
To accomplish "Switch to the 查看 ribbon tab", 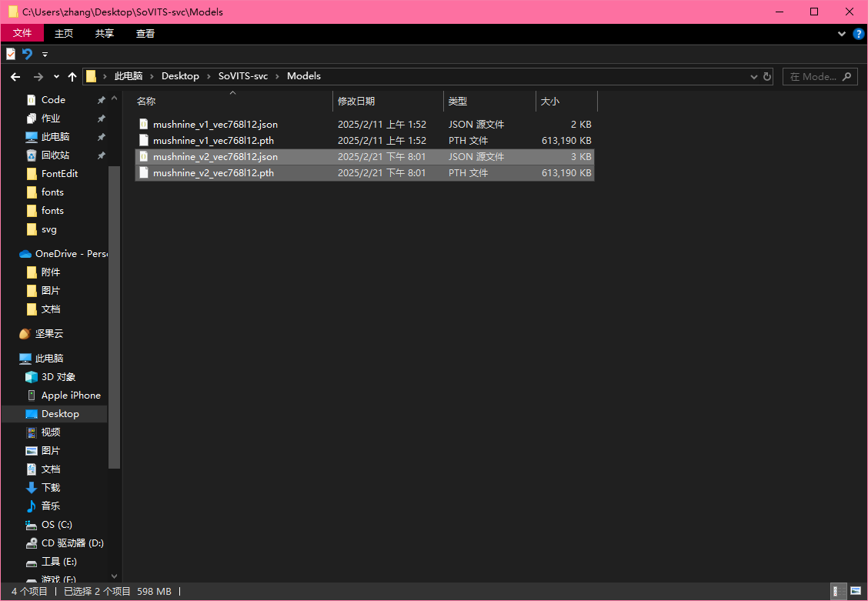I will (x=145, y=33).
